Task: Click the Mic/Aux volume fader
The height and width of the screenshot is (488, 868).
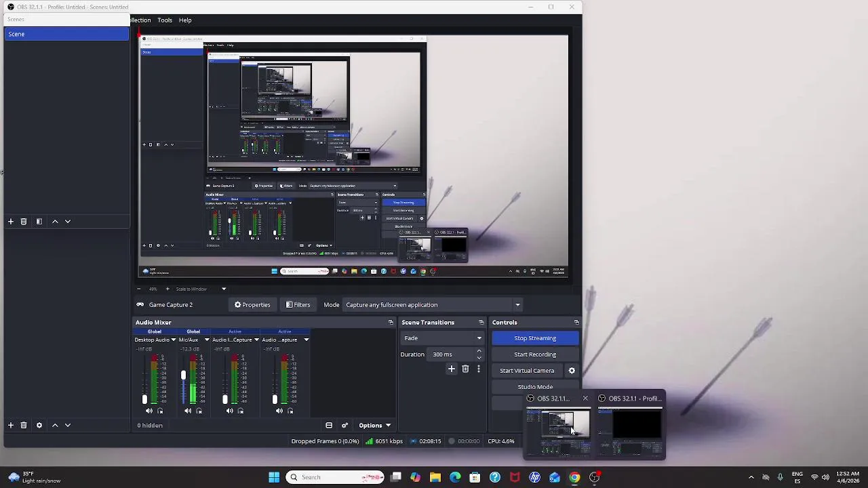Action: (x=183, y=375)
